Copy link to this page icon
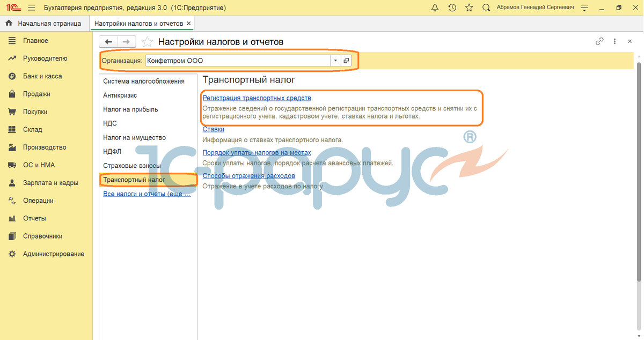 (x=600, y=41)
